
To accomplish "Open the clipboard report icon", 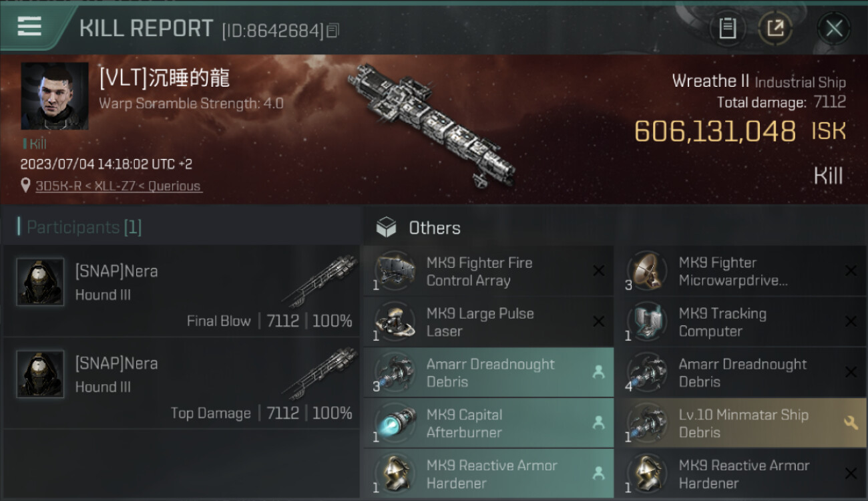I will (x=727, y=28).
